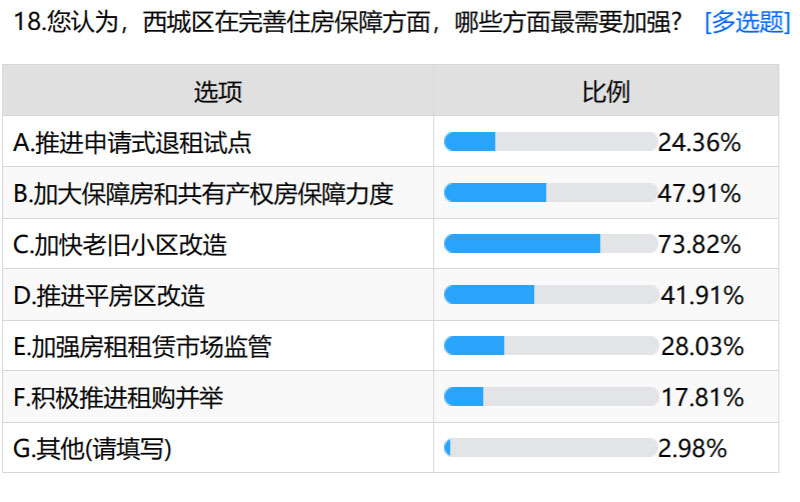
Task: Click option D.推进平房区改造
Action: click(109, 295)
